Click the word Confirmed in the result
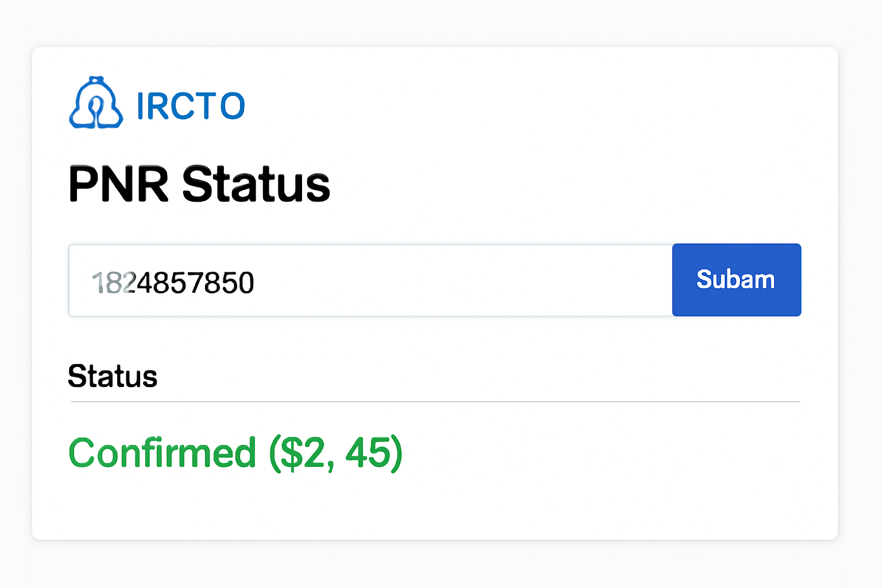This screenshot has height=588, width=882. click(x=162, y=453)
